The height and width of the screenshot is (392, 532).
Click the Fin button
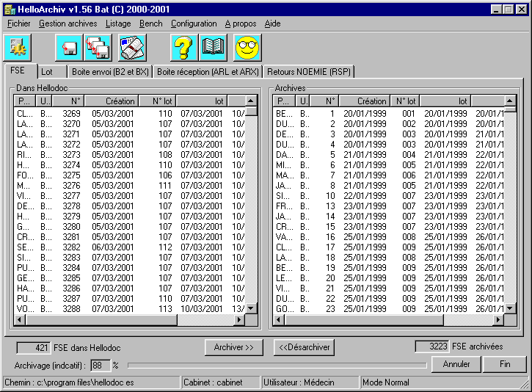505,364
